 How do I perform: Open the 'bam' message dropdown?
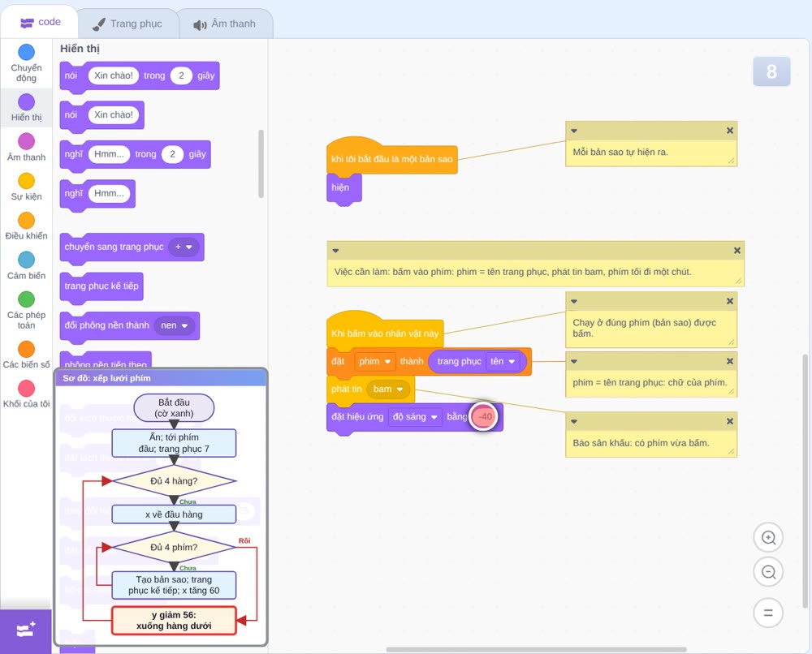tap(388, 389)
